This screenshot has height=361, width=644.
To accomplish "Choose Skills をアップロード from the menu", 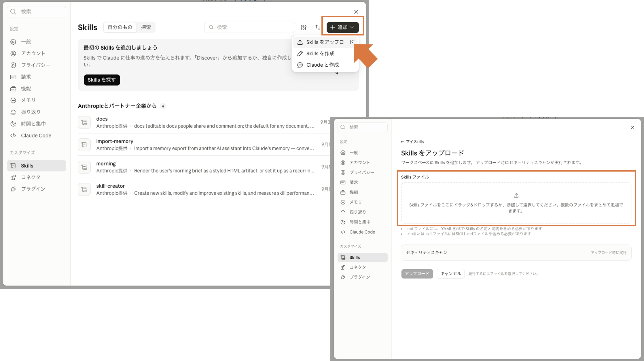I will pos(325,42).
